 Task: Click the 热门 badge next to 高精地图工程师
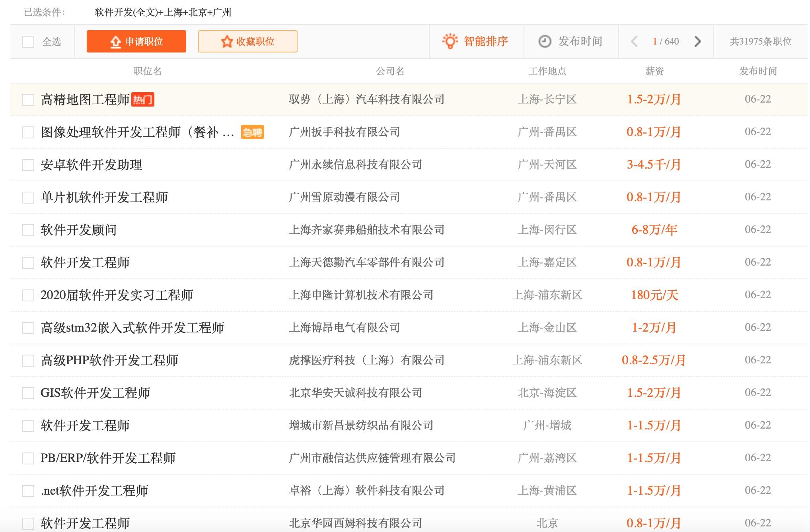click(143, 99)
